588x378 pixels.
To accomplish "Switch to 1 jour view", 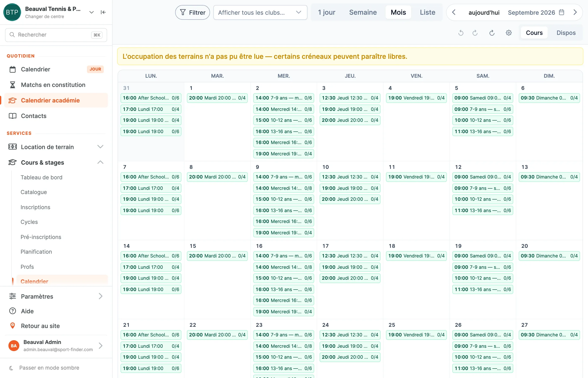I will 326,12.
